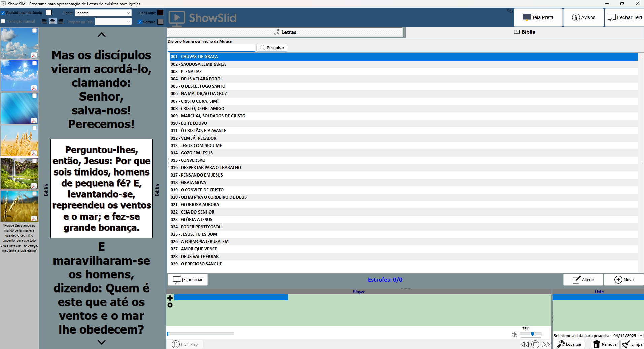Disable the Sombra shadow option
Screen dimensions: 644x349
point(140,22)
